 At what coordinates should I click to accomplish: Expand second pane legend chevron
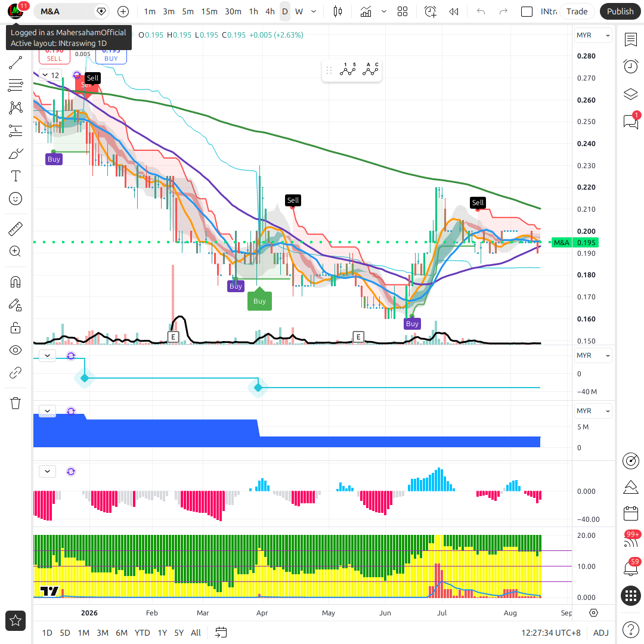47,355
